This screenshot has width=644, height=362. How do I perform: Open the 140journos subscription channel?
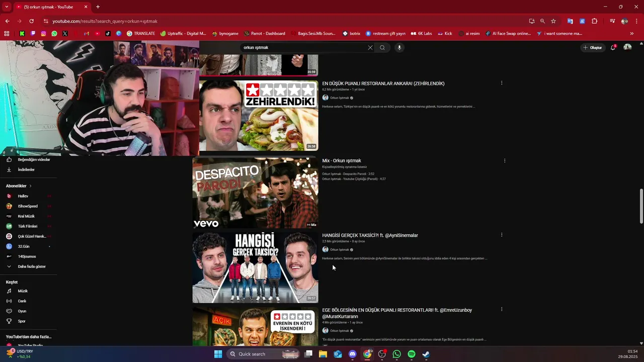tap(26, 256)
